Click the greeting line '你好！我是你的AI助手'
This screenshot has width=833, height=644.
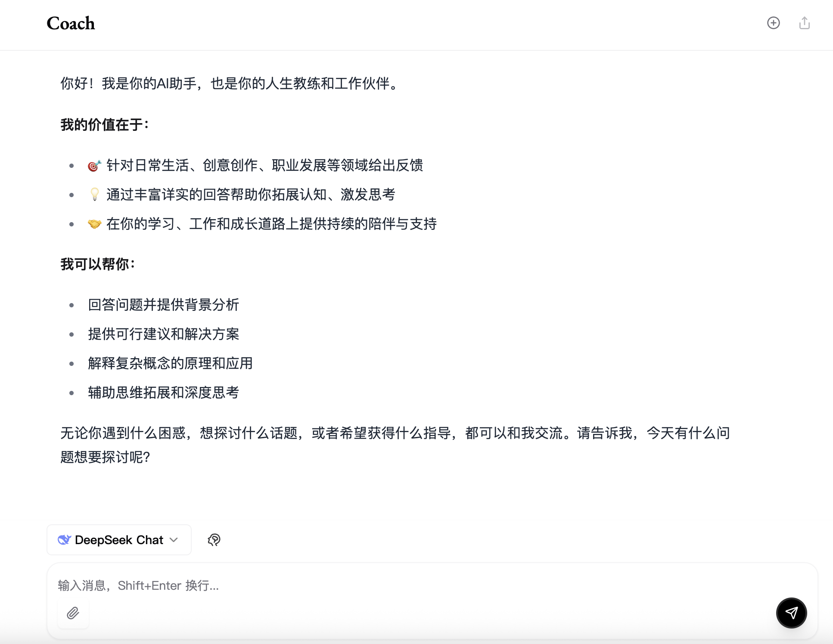coord(230,84)
